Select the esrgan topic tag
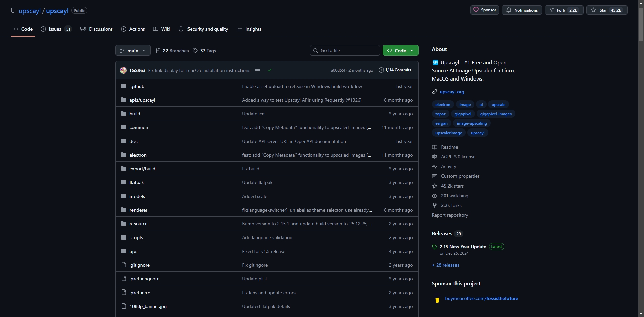This screenshot has height=317, width=644. [x=441, y=123]
